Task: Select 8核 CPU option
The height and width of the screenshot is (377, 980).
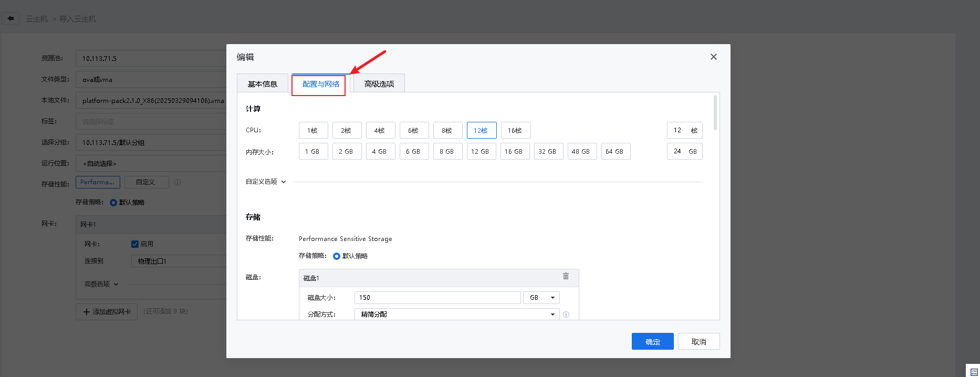Action: click(x=447, y=130)
